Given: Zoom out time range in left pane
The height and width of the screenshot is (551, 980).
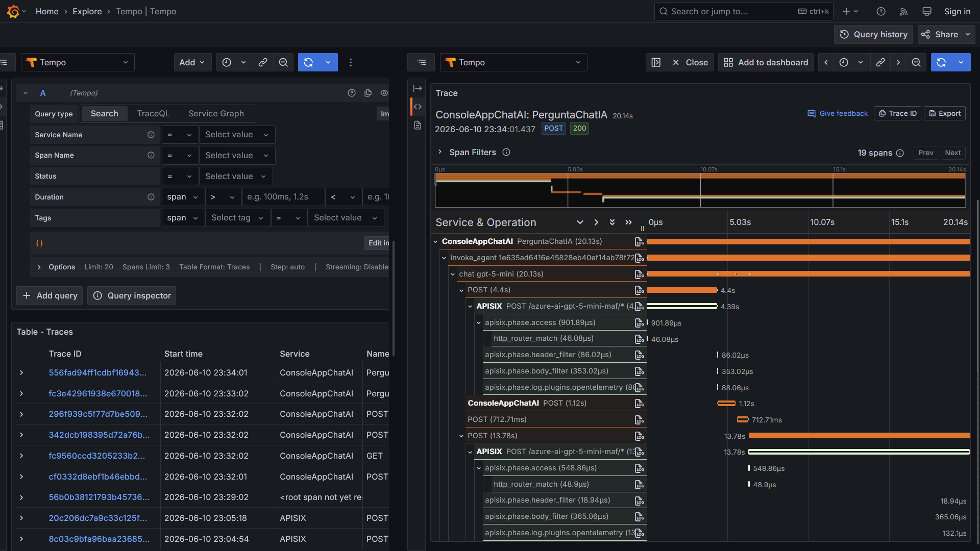Looking at the screenshot, I should coord(283,62).
